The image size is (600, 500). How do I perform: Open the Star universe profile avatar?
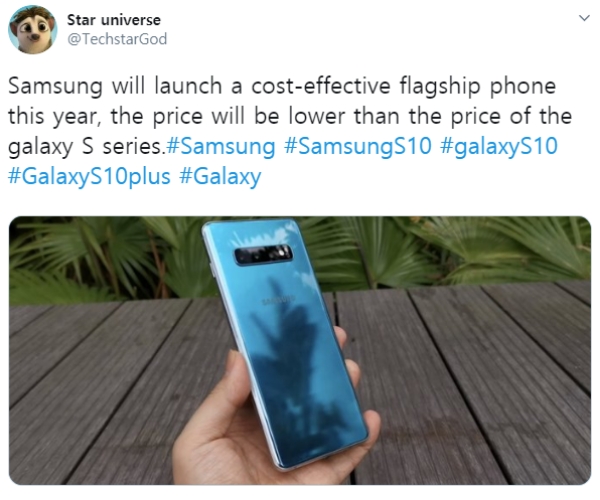[x=33, y=29]
